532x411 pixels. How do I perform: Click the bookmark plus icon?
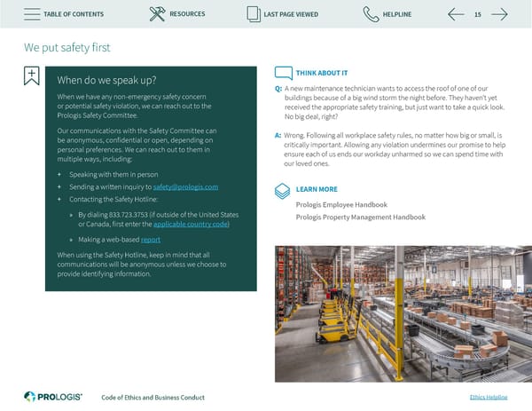(32, 76)
